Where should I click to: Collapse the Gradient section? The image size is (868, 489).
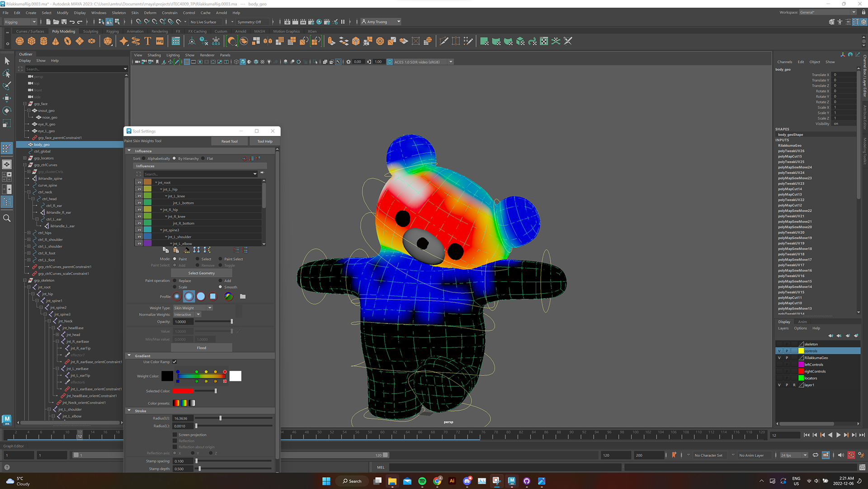129,356
